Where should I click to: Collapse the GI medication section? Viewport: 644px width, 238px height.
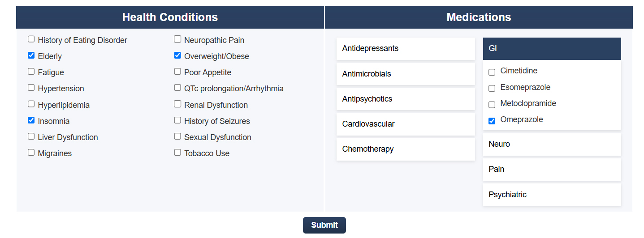pos(552,48)
